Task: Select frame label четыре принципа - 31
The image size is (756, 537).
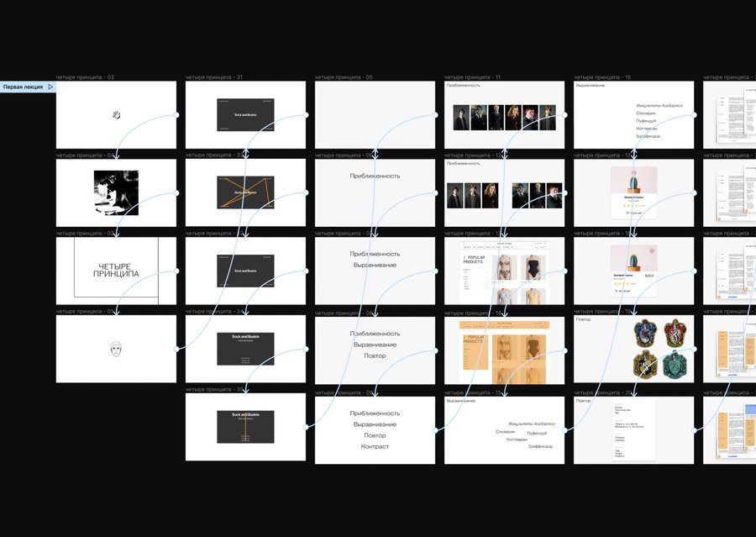Action: click(x=214, y=77)
